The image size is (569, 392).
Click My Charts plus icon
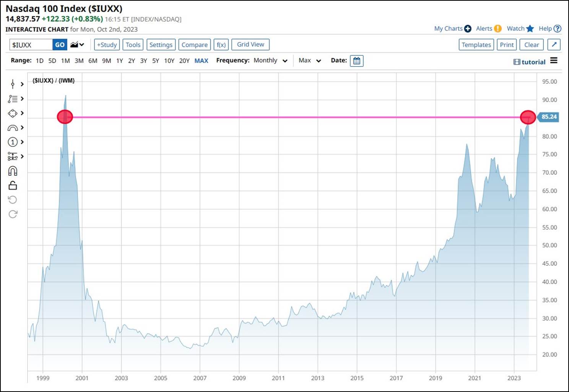[x=468, y=29]
